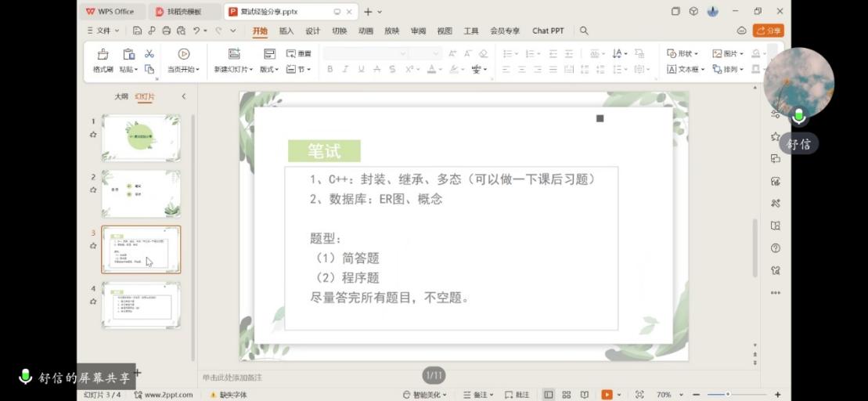
Task: Switch to slide sorter grid view
Action: (x=567, y=395)
